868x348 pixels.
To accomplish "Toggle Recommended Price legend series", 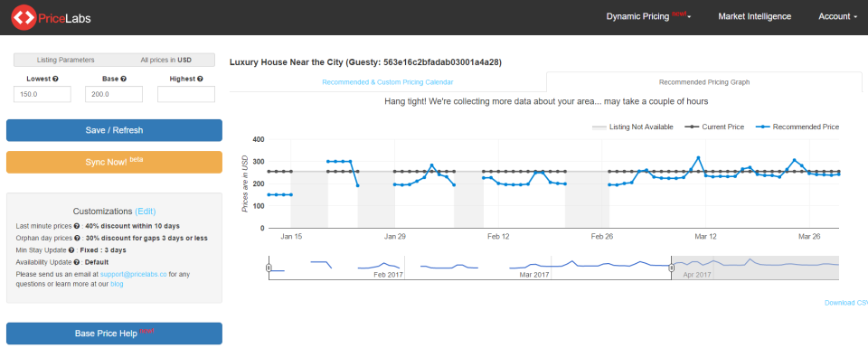I will click(797, 127).
